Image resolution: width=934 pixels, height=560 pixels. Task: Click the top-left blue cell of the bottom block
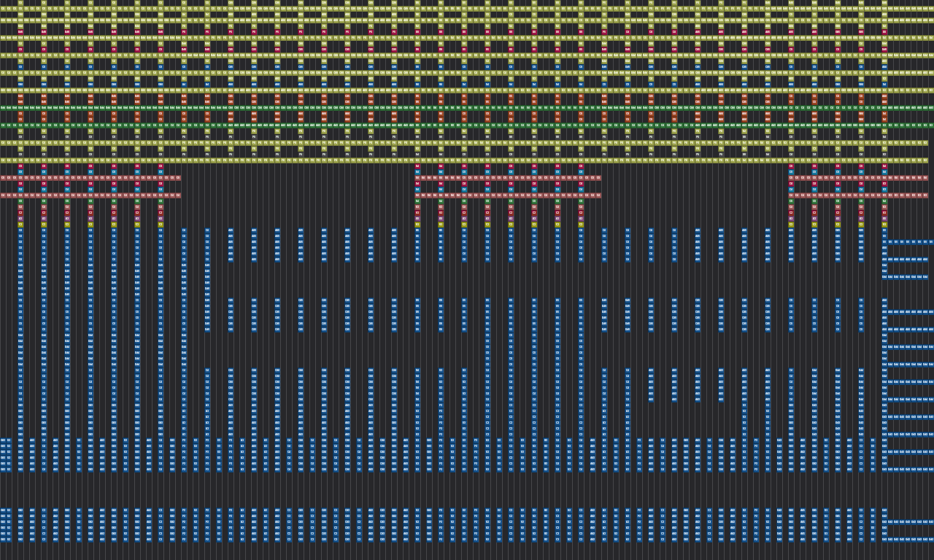3,510
